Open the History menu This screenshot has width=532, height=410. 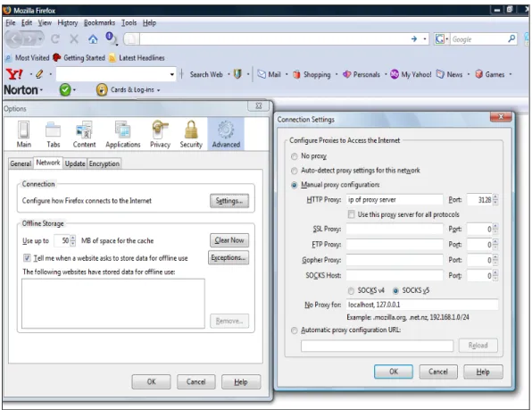pos(68,22)
